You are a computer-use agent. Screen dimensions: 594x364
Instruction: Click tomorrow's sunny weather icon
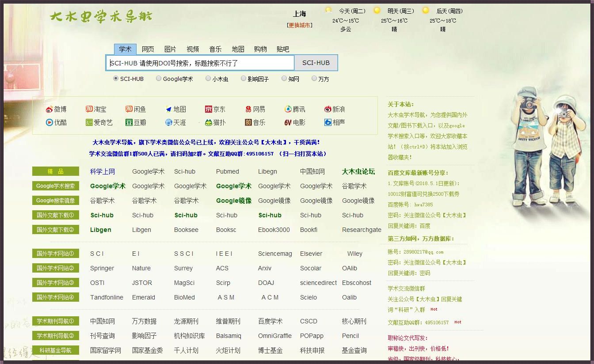point(377,10)
